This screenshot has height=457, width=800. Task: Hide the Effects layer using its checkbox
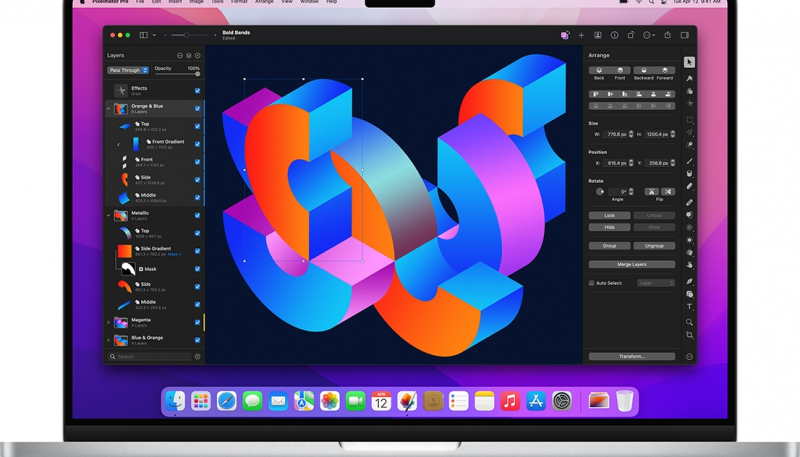click(197, 91)
